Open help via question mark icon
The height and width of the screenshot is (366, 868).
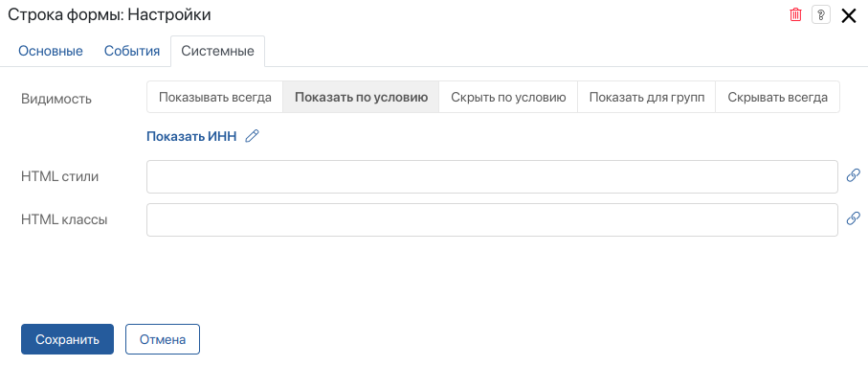[821, 15]
